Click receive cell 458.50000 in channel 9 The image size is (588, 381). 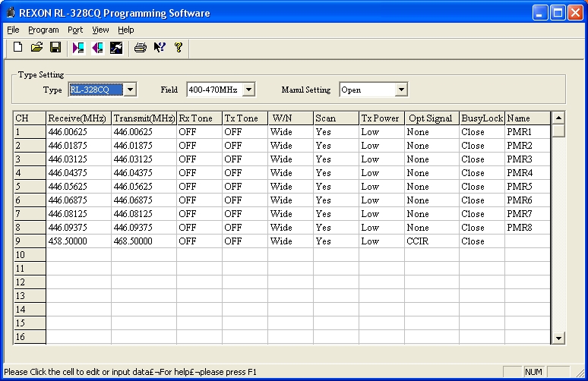coord(78,241)
